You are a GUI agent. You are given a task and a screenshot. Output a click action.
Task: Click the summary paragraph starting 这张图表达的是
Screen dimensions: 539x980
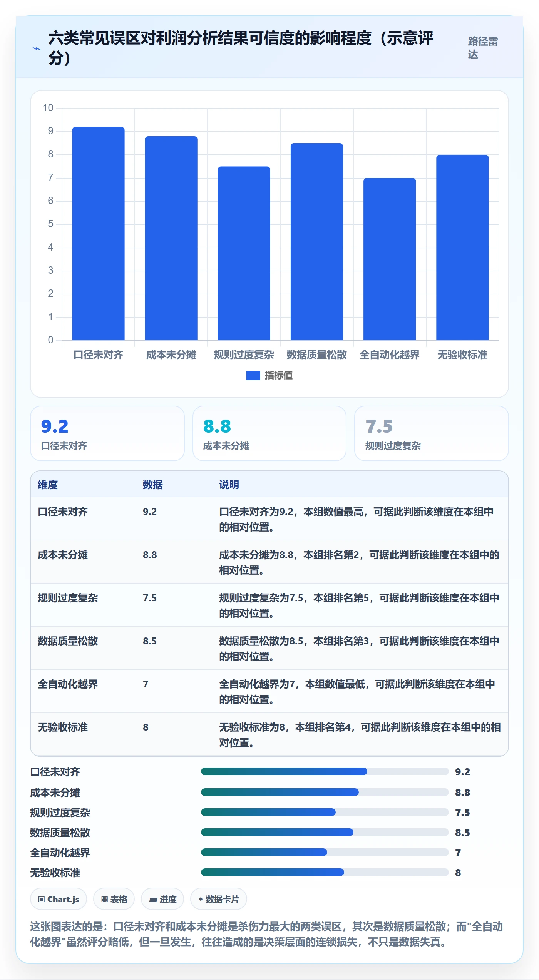point(266,934)
